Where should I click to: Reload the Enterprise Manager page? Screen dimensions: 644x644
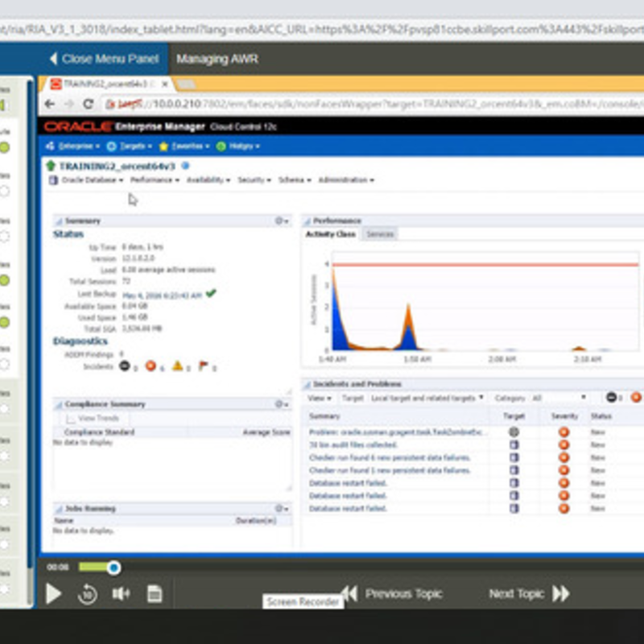(x=88, y=104)
